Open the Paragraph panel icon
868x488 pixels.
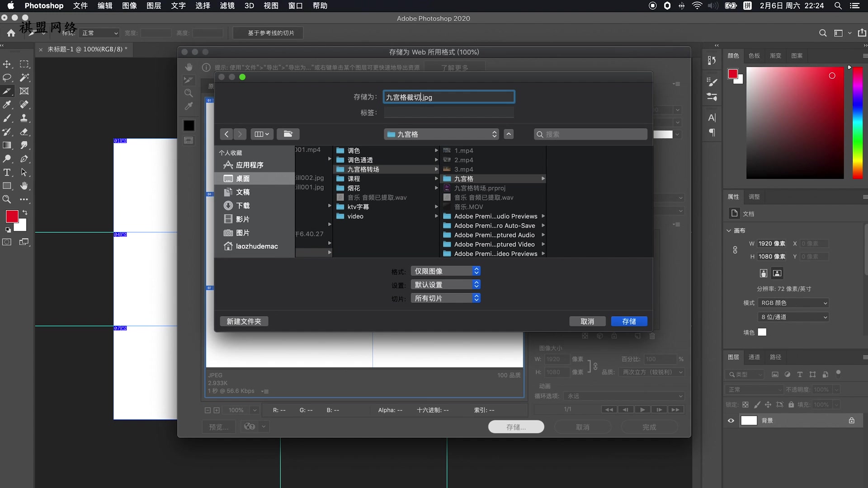click(x=712, y=132)
